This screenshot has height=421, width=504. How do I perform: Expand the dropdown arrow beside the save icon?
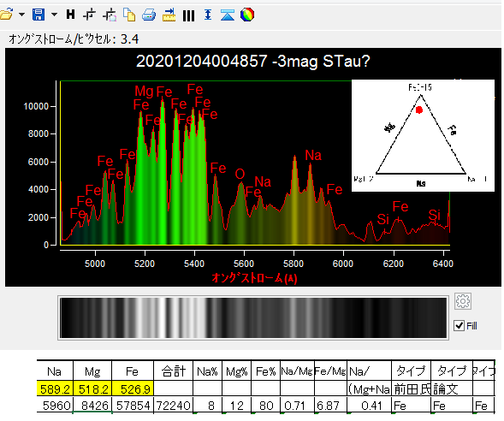[x=54, y=15]
